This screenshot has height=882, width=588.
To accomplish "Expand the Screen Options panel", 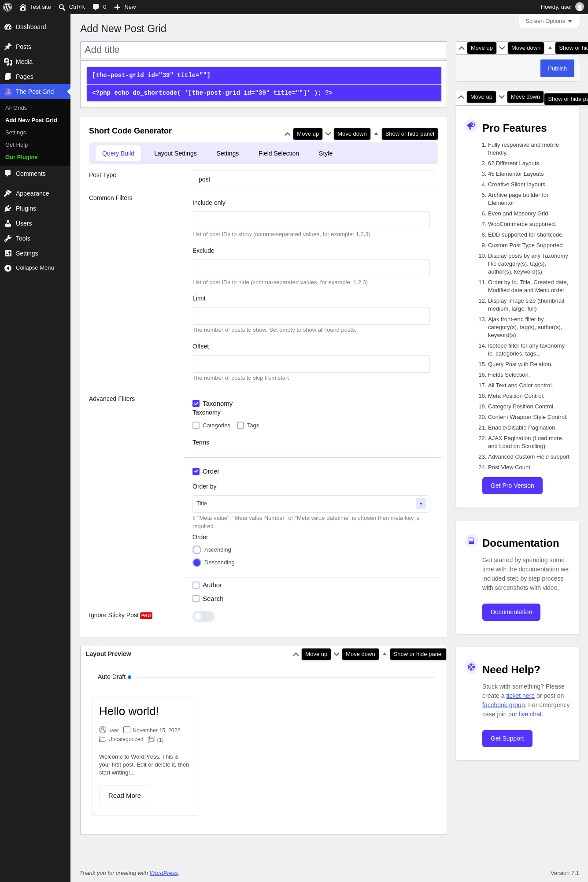I will [x=548, y=21].
